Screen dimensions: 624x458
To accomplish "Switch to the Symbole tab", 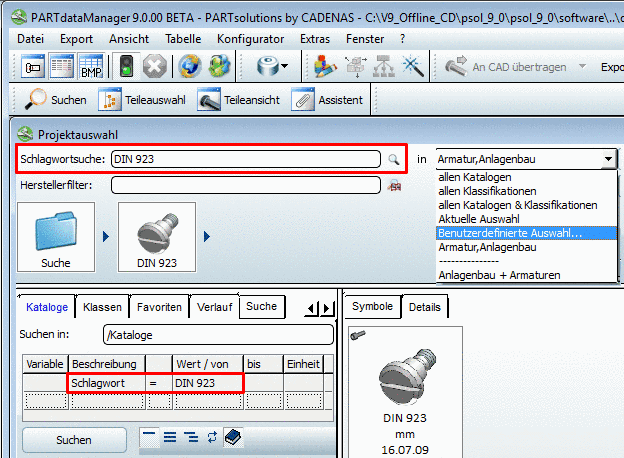I will 372,306.
